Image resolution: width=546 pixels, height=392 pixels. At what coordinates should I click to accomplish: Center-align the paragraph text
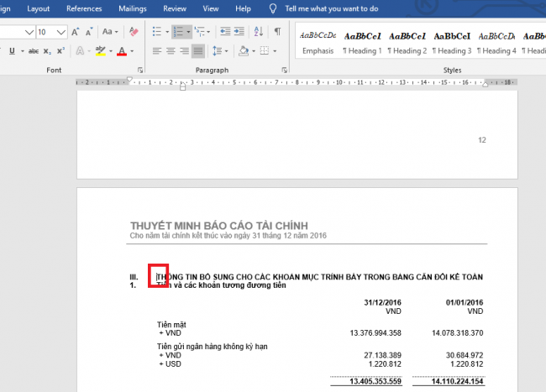click(171, 51)
